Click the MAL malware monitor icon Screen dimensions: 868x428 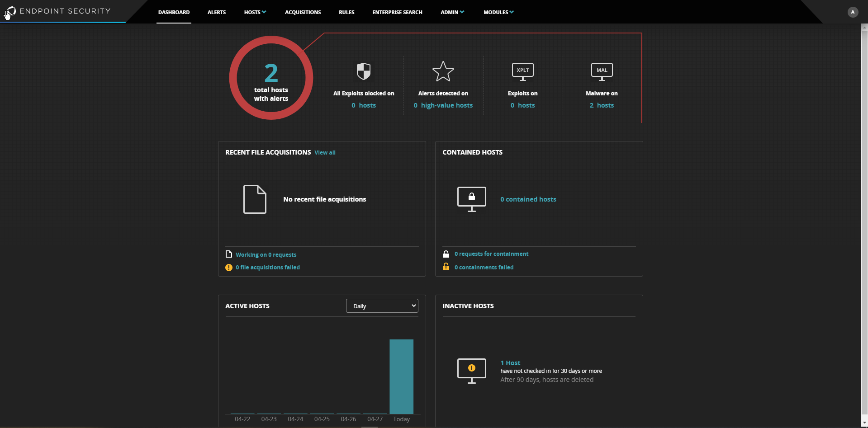coord(602,71)
